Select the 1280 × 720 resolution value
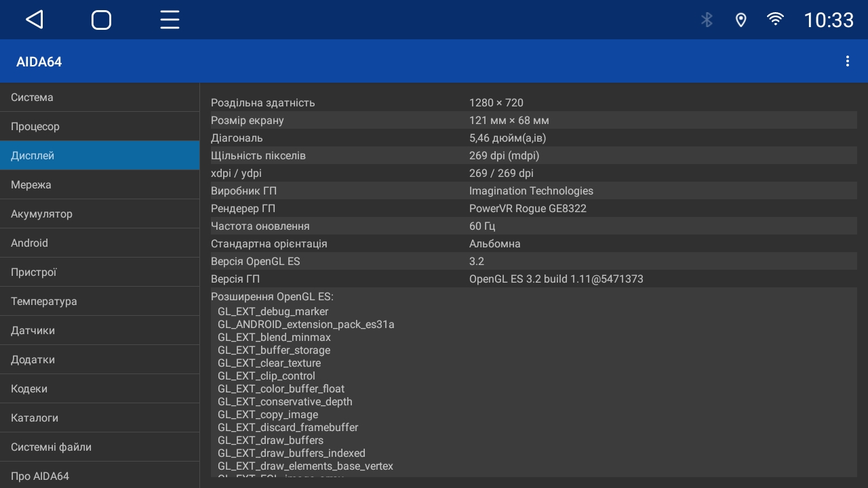The image size is (868, 488). pyautogui.click(x=496, y=103)
